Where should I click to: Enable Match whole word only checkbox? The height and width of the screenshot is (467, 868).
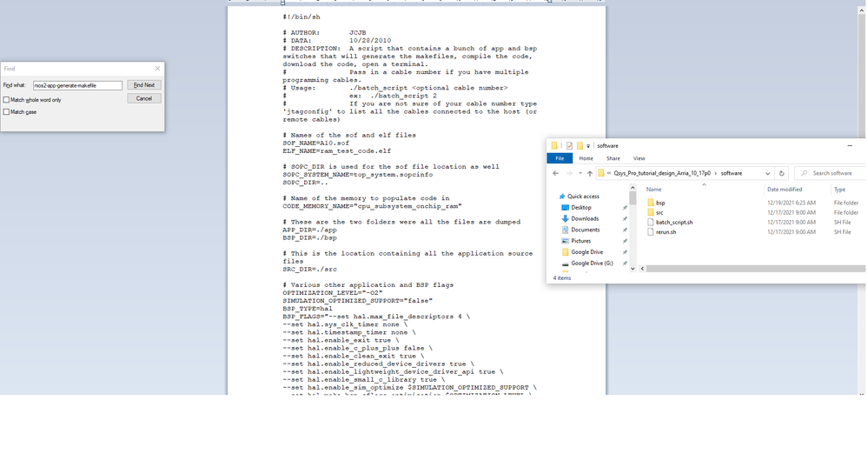click(7, 100)
